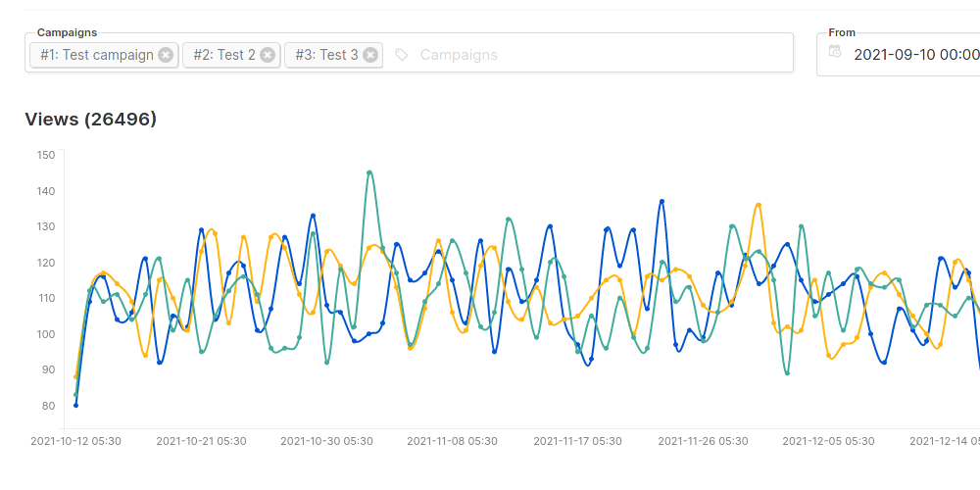This screenshot has height=490, width=980.
Task: Click the 2021-11-08 05:30 axis label
Action: 452,442
